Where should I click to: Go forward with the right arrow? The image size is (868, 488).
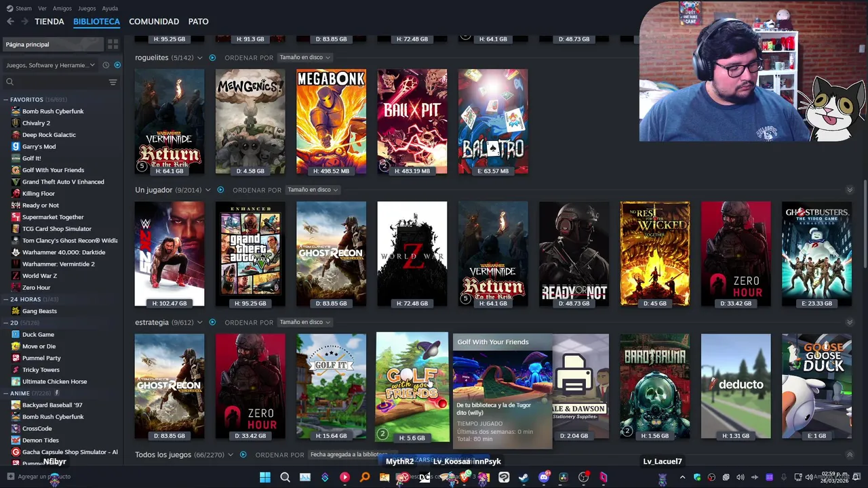24,22
